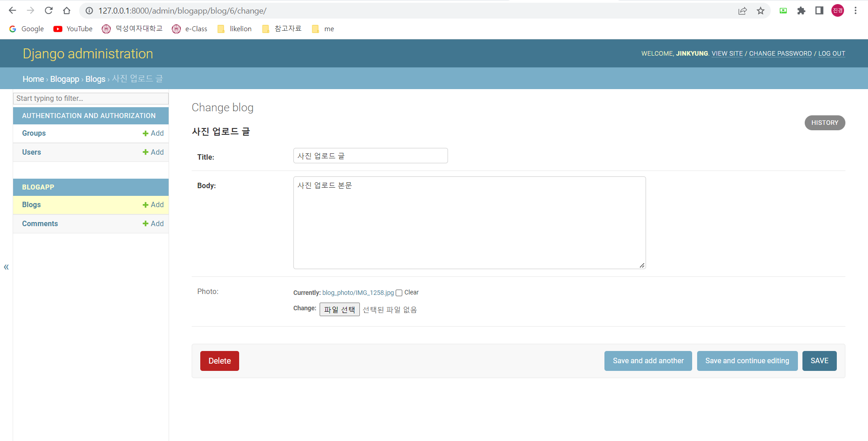
Task: Focus the Title input field
Action: pyautogui.click(x=370, y=156)
